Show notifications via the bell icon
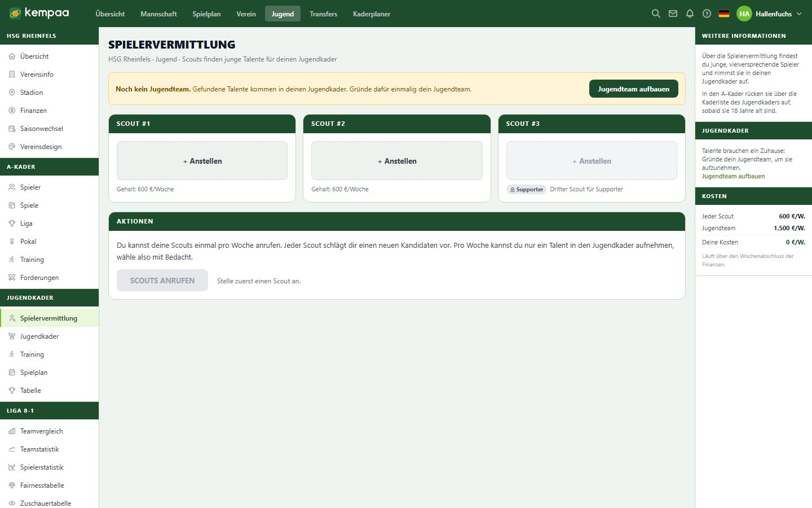Image resolution: width=812 pixels, height=508 pixels. (690, 14)
